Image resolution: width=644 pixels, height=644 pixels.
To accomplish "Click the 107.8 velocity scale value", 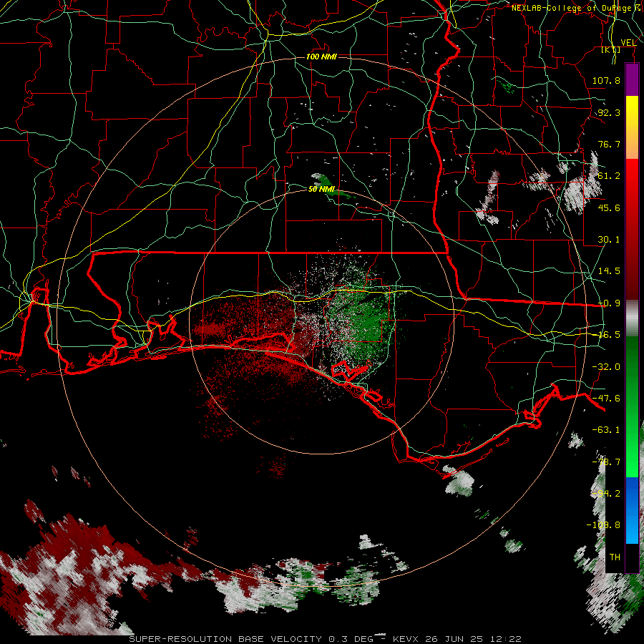I will pos(606,80).
